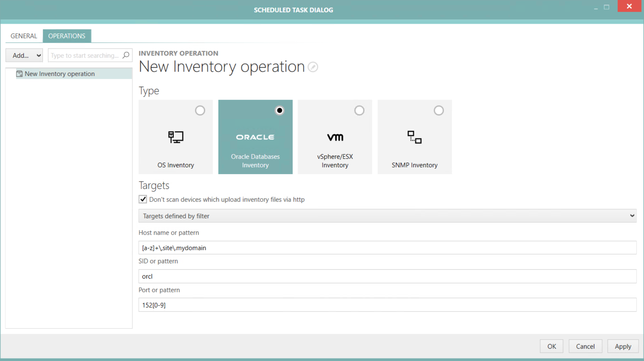
Task: Expand the Add dropdown
Action: pyautogui.click(x=24, y=55)
